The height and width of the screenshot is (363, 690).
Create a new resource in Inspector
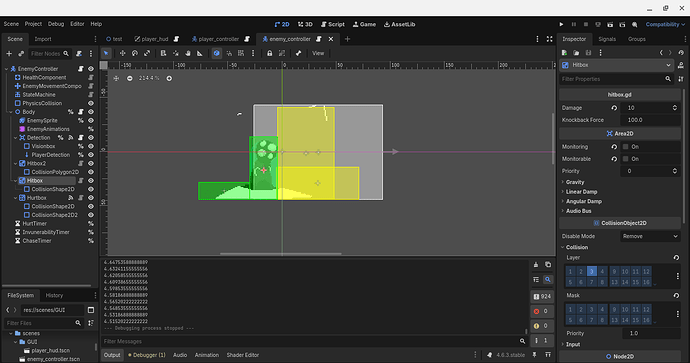tap(565, 53)
